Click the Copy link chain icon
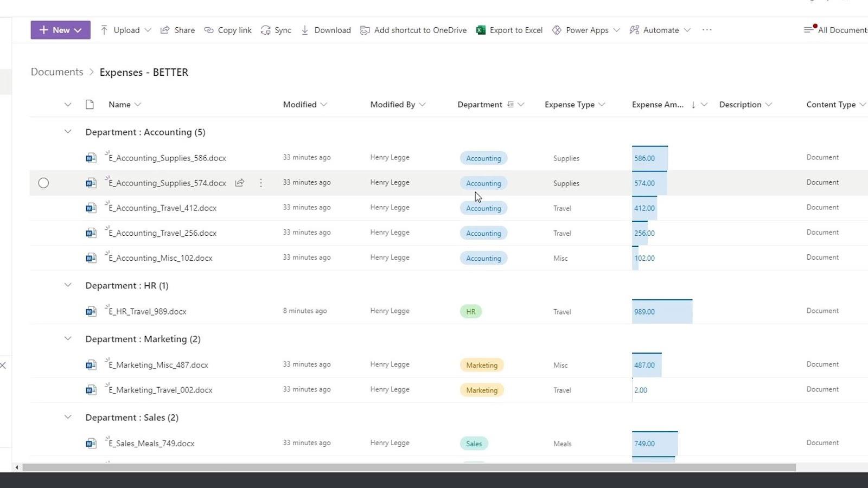868x488 pixels. pos(209,30)
